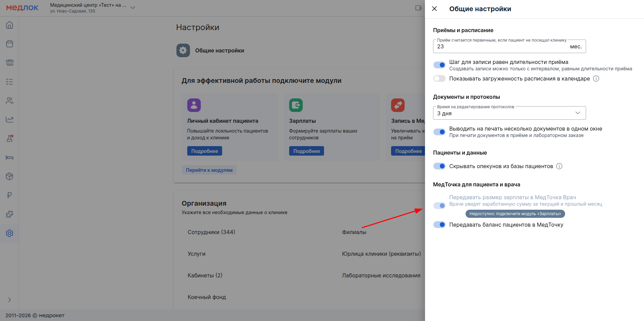Expand the sidebar with bottom arrow
Viewport: 644px width, 321px height.
(9, 300)
